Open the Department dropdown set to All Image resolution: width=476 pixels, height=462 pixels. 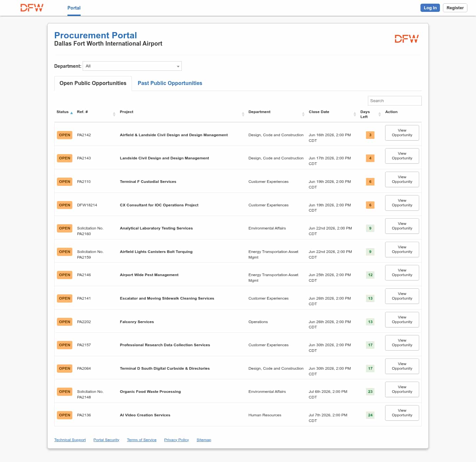tap(132, 66)
